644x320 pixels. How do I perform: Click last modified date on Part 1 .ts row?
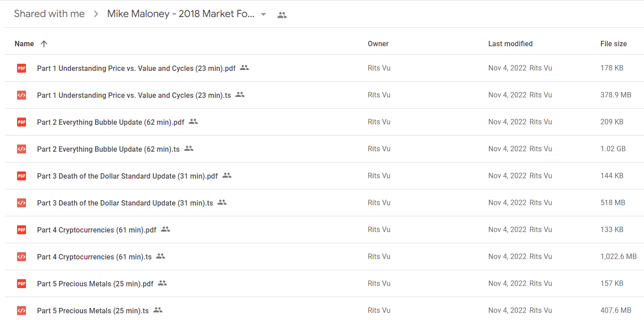tap(507, 95)
